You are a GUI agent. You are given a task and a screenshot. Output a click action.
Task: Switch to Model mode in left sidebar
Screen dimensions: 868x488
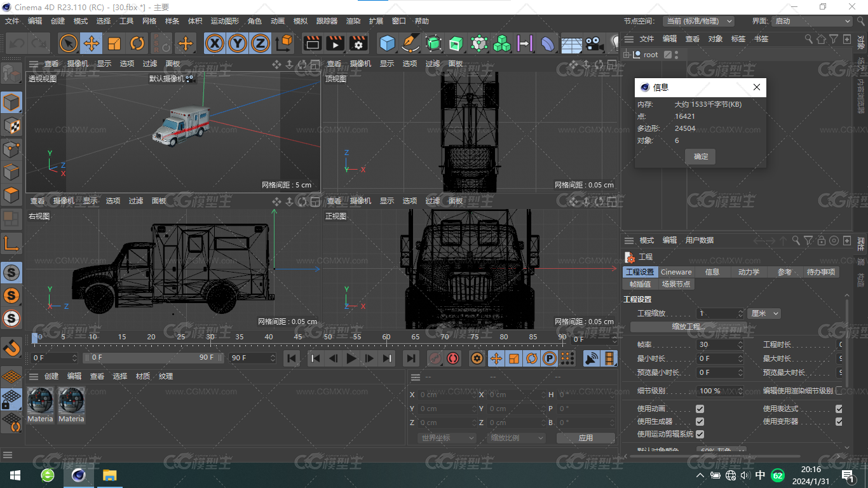(x=11, y=102)
